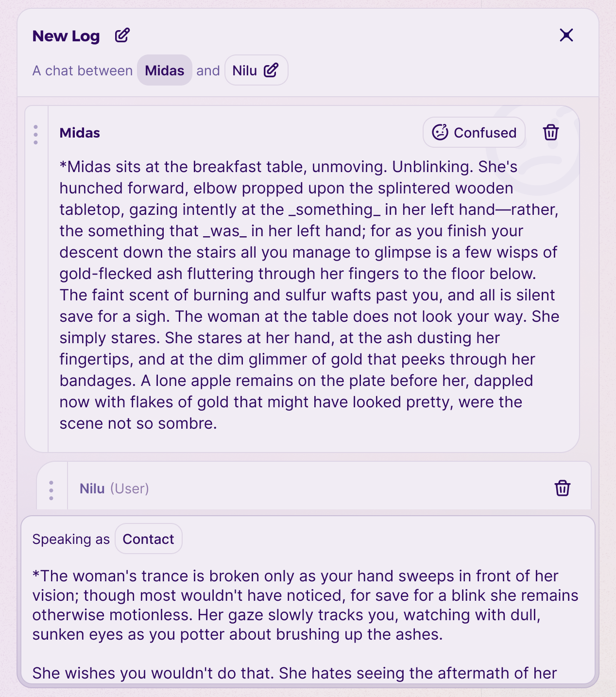Delete the Nilu message with trash icon

pos(562,488)
